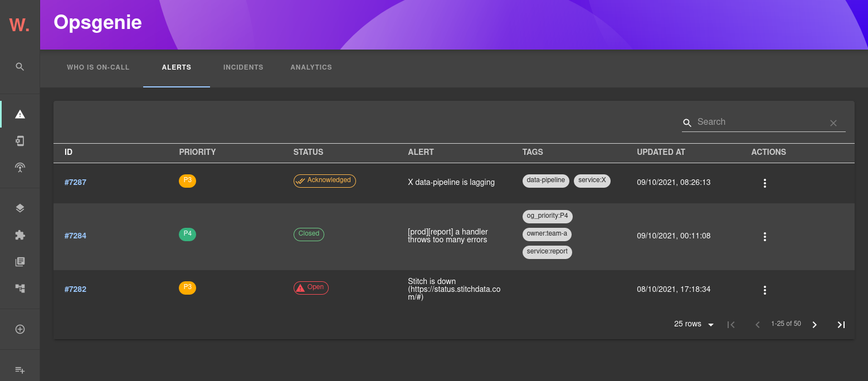Go to first page of alerts
Viewport: 868px width, 381px height.
732,325
